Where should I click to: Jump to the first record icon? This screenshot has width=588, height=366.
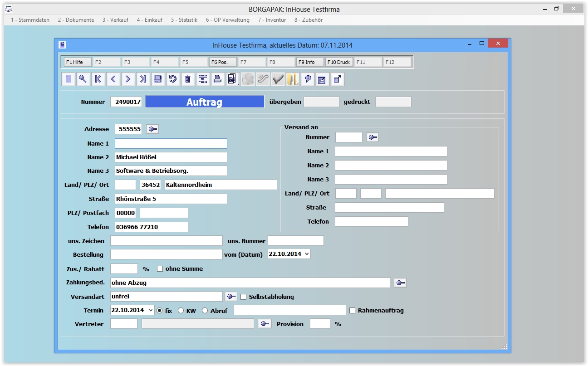pos(98,79)
